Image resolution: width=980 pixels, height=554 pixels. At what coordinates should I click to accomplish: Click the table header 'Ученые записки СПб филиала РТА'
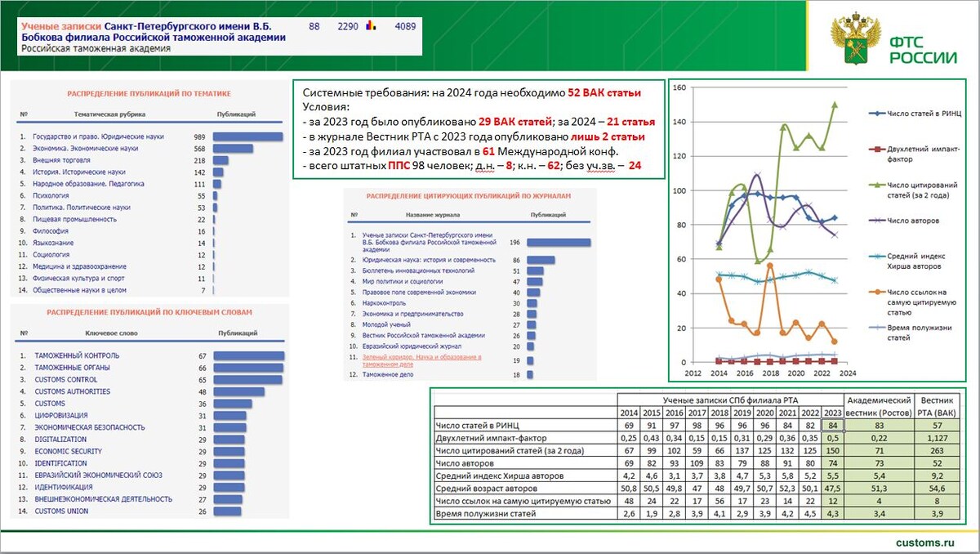point(730,399)
